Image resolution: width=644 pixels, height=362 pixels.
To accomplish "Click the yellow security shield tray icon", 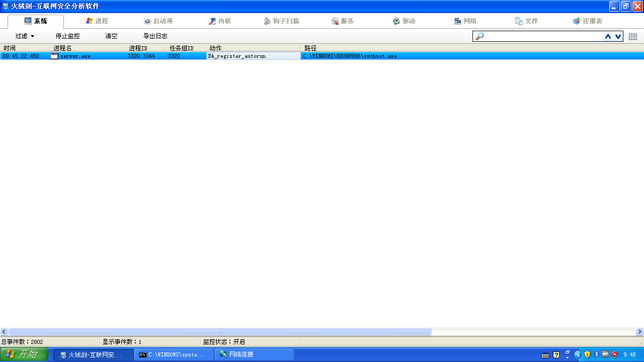I will [x=587, y=355].
